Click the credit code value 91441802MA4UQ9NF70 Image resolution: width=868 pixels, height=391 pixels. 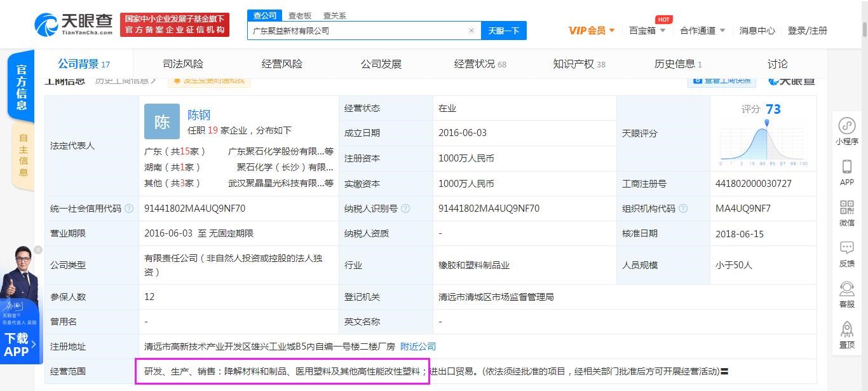[194, 209]
